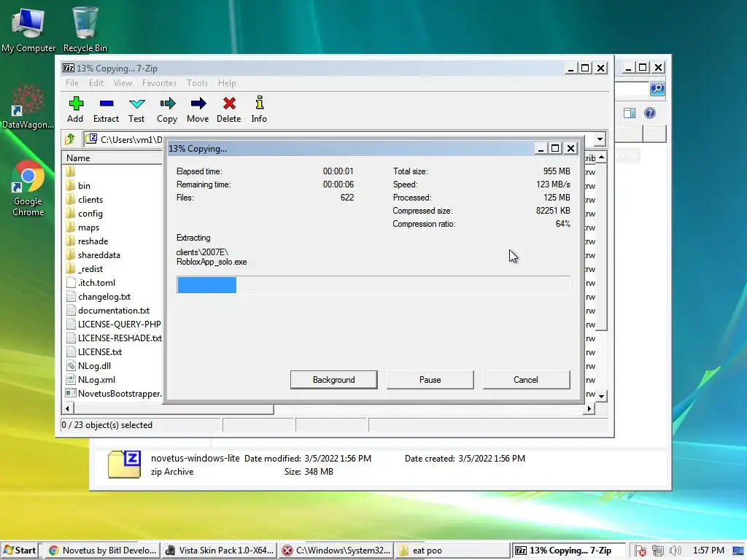747x560 pixels.
Task: Select the .itch.toml file
Action: pyautogui.click(x=96, y=282)
